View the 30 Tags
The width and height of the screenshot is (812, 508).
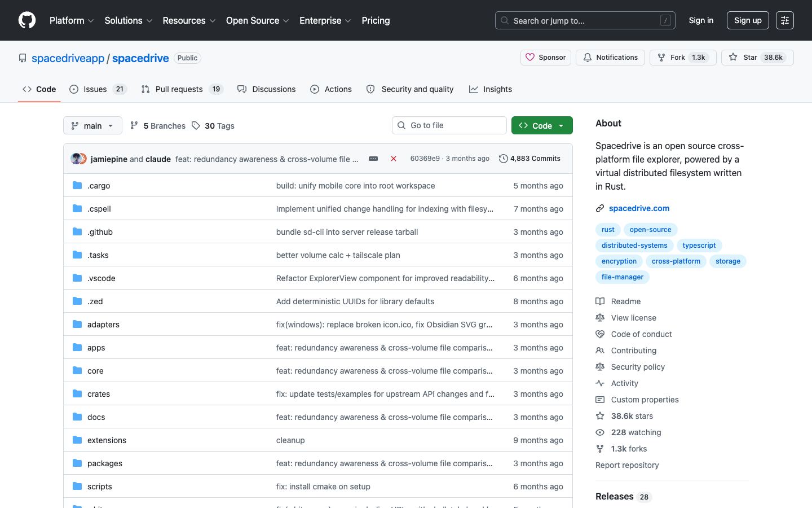pos(213,126)
